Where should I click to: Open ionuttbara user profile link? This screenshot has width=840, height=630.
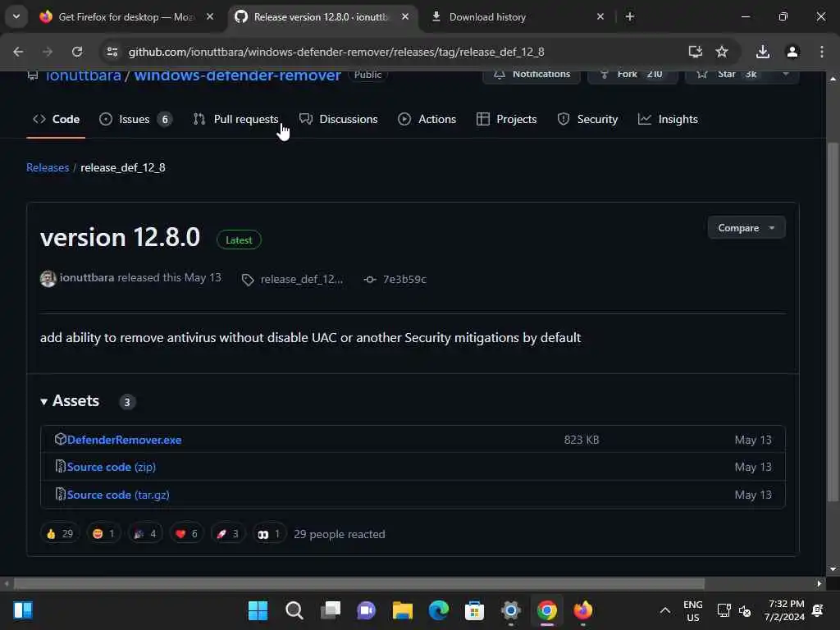pos(87,277)
